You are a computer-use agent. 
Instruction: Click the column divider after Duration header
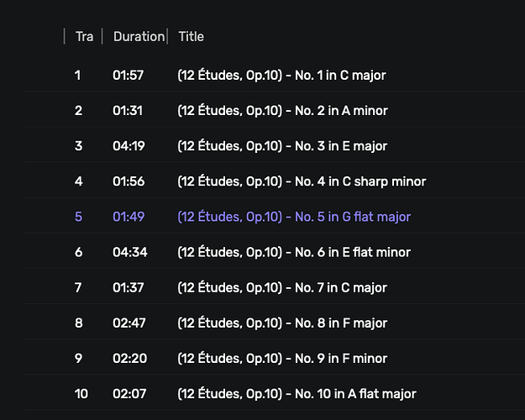point(167,36)
